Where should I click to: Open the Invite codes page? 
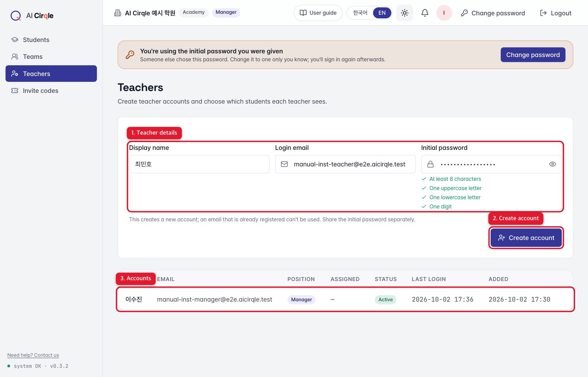51,91
